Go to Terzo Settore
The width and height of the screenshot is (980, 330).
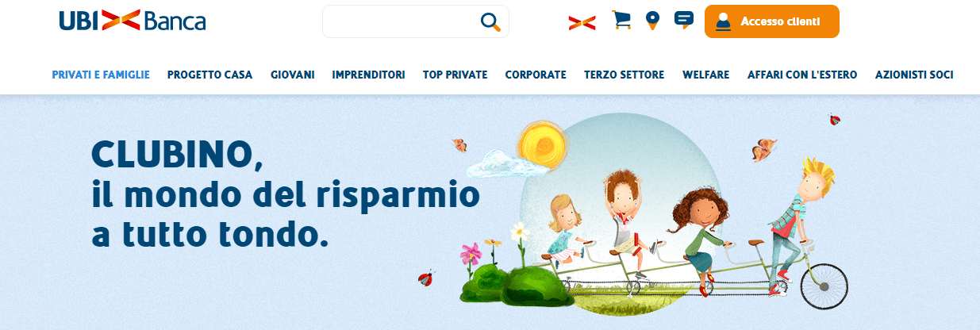click(624, 75)
